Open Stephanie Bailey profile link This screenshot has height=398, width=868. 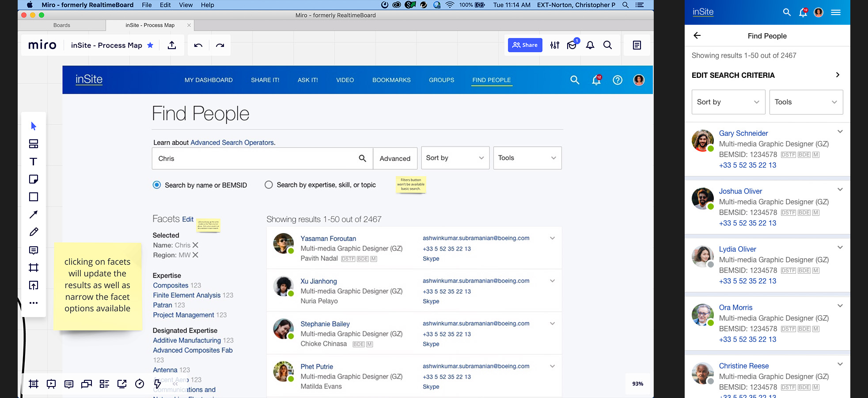pyautogui.click(x=325, y=324)
